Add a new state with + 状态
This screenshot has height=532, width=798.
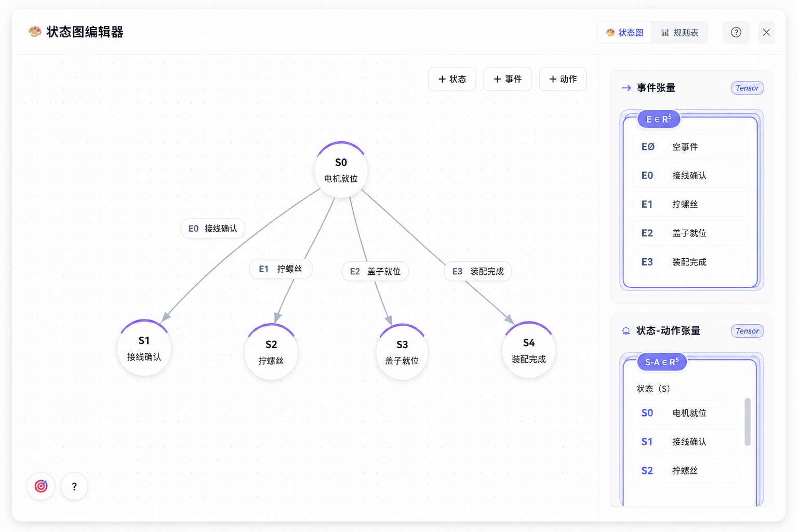point(452,79)
